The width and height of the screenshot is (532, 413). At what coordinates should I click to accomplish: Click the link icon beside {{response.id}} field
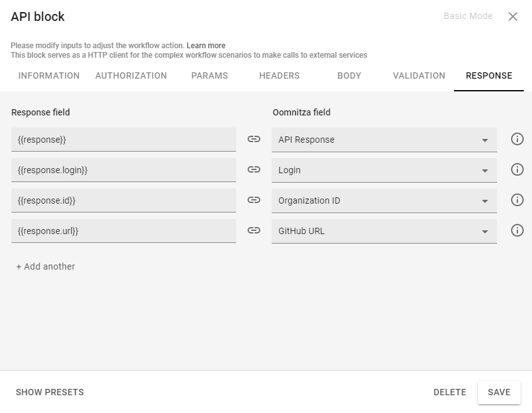(x=253, y=200)
